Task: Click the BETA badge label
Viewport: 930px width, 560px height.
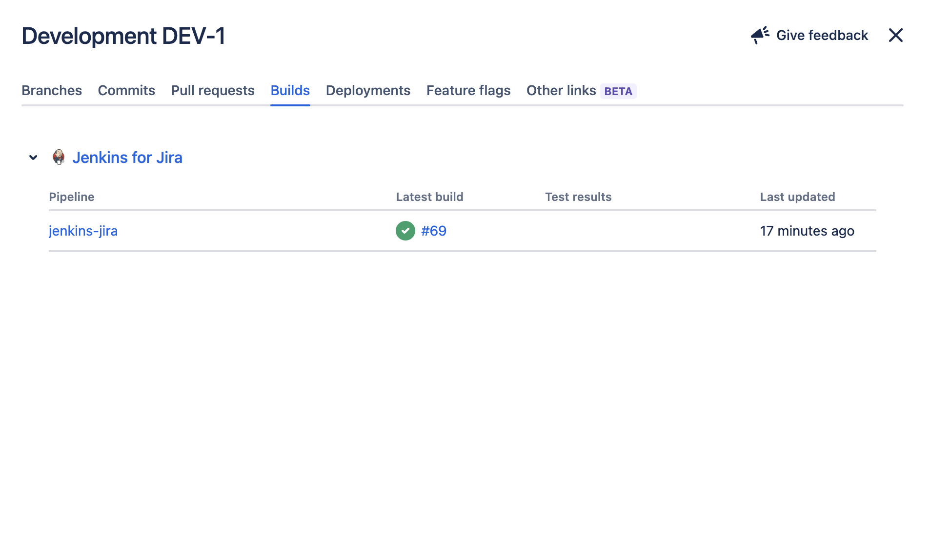Action: 618,91
